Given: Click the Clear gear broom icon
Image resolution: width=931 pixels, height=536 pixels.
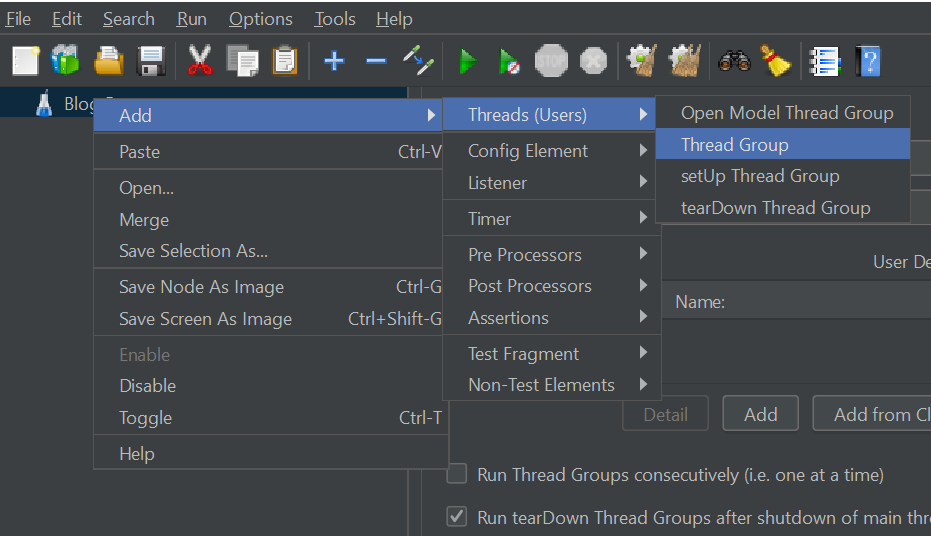Looking at the screenshot, I should (642, 61).
